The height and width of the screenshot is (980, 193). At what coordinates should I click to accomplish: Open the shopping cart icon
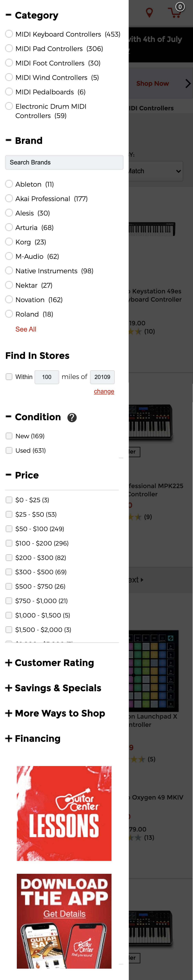point(175,13)
